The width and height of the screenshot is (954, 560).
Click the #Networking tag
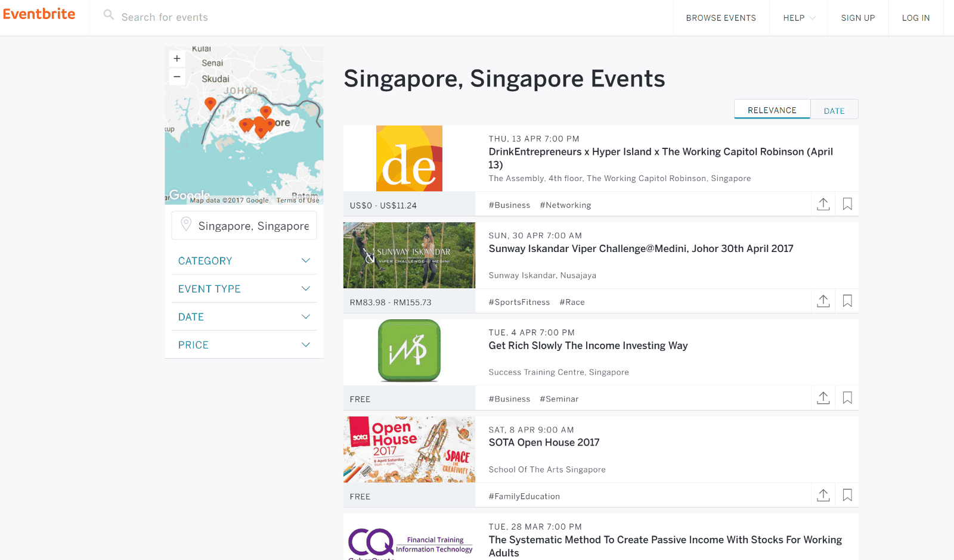coord(565,206)
